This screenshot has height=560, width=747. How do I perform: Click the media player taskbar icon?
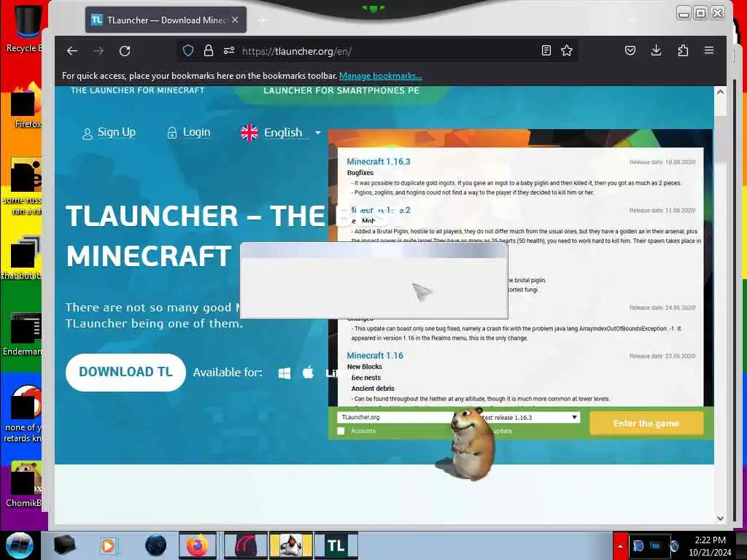tap(108, 545)
